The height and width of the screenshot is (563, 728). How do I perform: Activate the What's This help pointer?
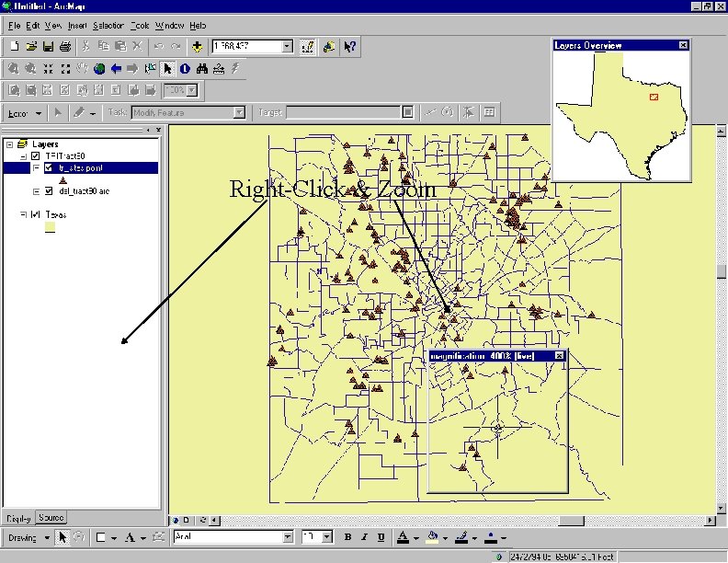click(x=349, y=46)
